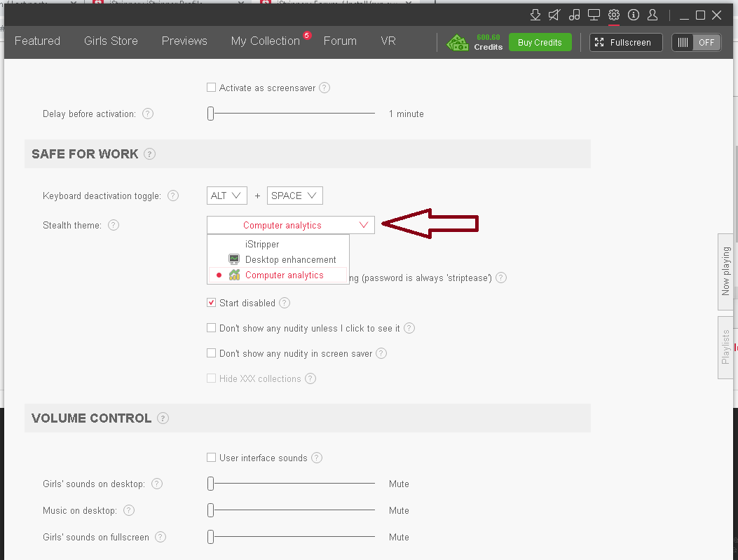Image resolution: width=738 pixels, height=560 pixels.
Task: Switch to the Previews tab
Action: [184, 41]
